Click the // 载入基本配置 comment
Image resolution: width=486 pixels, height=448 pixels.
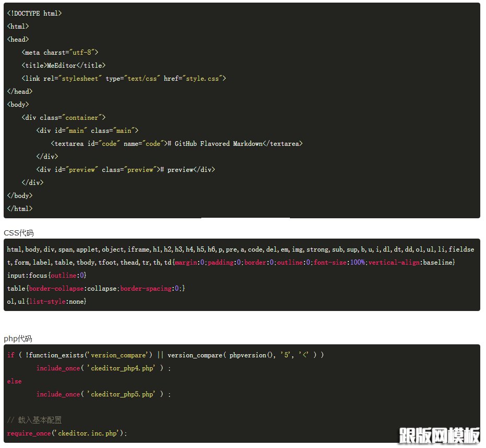pyautogui.click(x=34, y=420)
